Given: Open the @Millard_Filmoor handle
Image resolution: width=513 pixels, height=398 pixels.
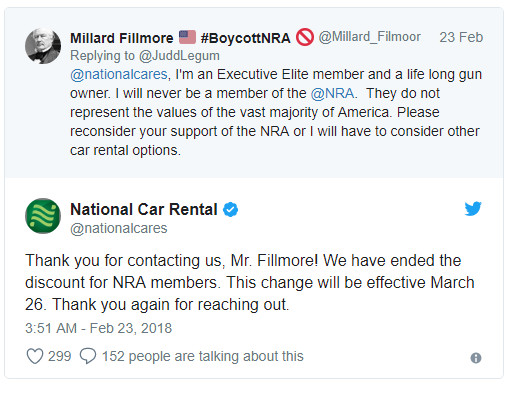Looking at the screenshot, I should pyautogui.click(x=370, y=37).
